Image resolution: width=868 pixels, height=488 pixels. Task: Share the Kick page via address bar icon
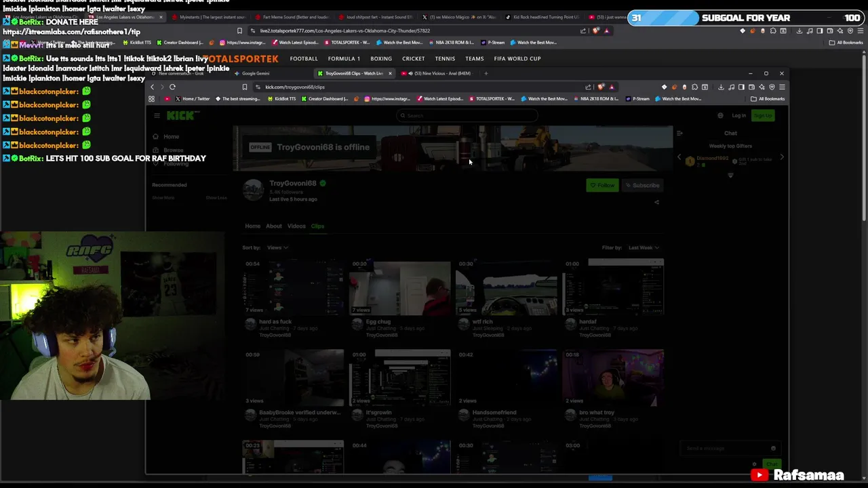(588, 87)
